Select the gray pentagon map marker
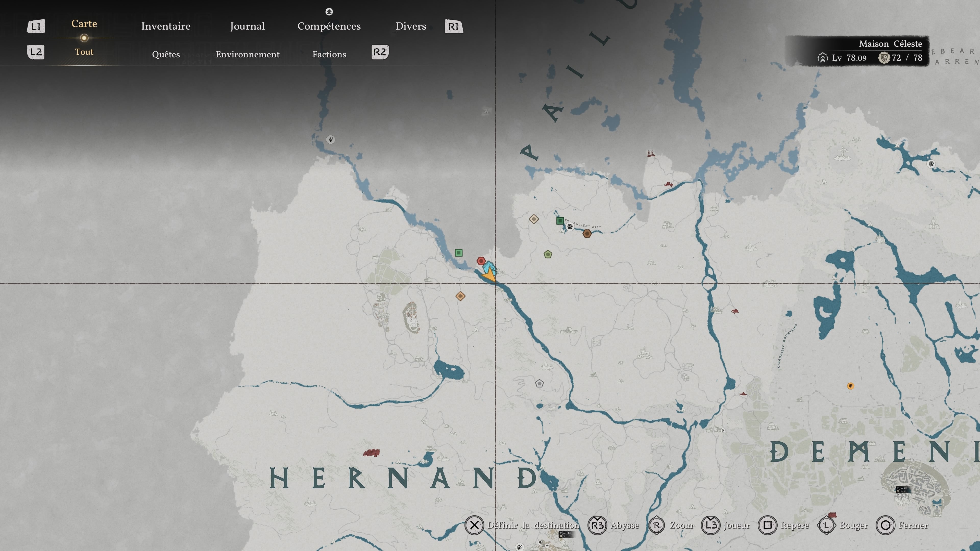 540,383
